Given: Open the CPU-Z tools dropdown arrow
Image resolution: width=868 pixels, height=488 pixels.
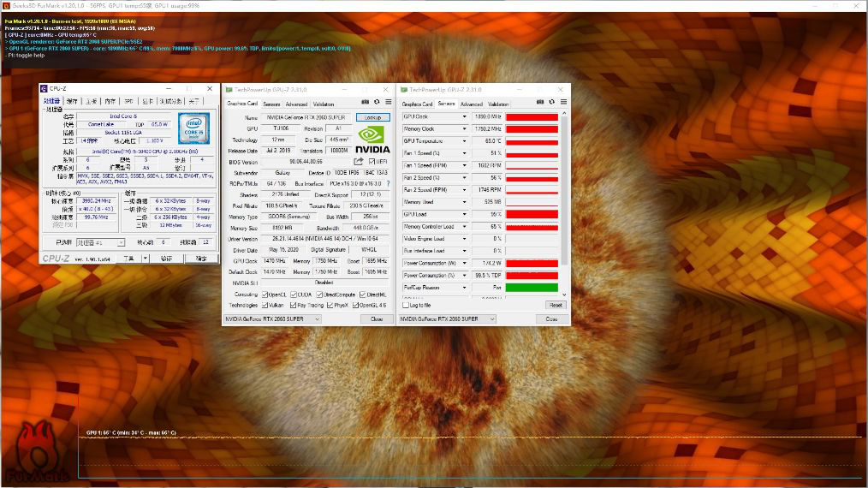Looking at the screenshot, I should (x=146, y=258).
